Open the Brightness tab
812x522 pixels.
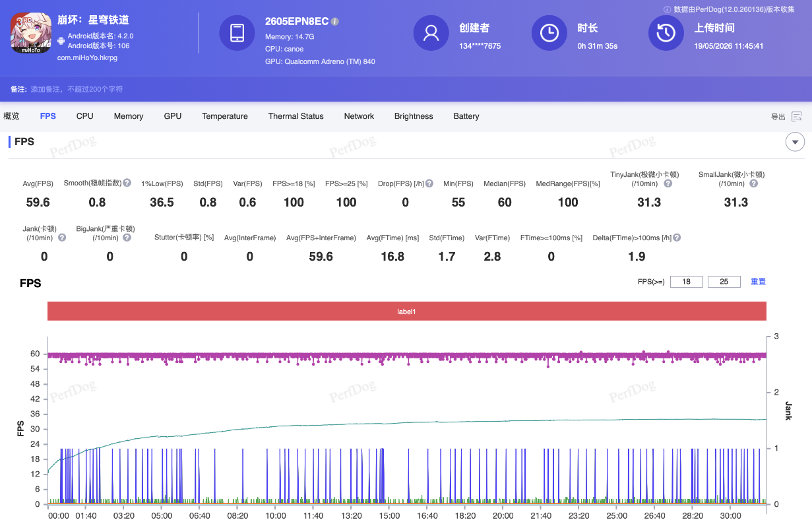pos(414,116)
